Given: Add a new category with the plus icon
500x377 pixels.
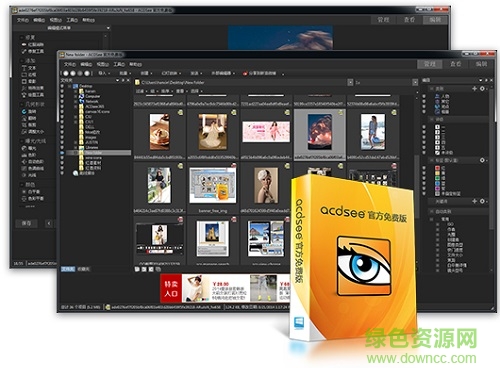Looking at the screenshot, I should (474, 89).
